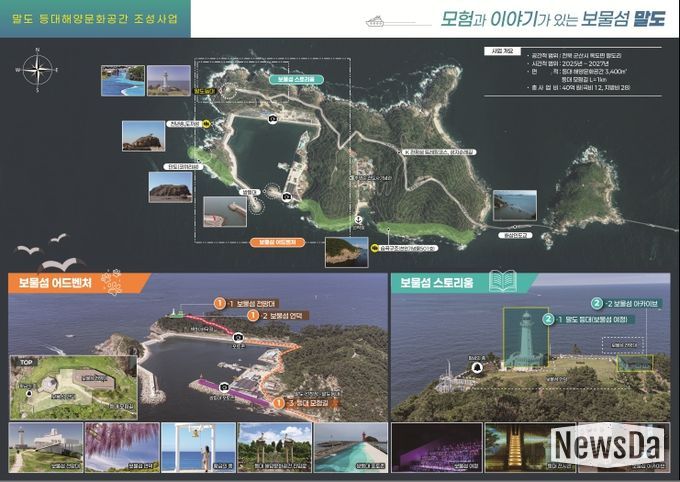Screen dimensions: 680x482
Task: Open the golden bell frame photo
Action: pyautogui.click(x=198, y=448)
